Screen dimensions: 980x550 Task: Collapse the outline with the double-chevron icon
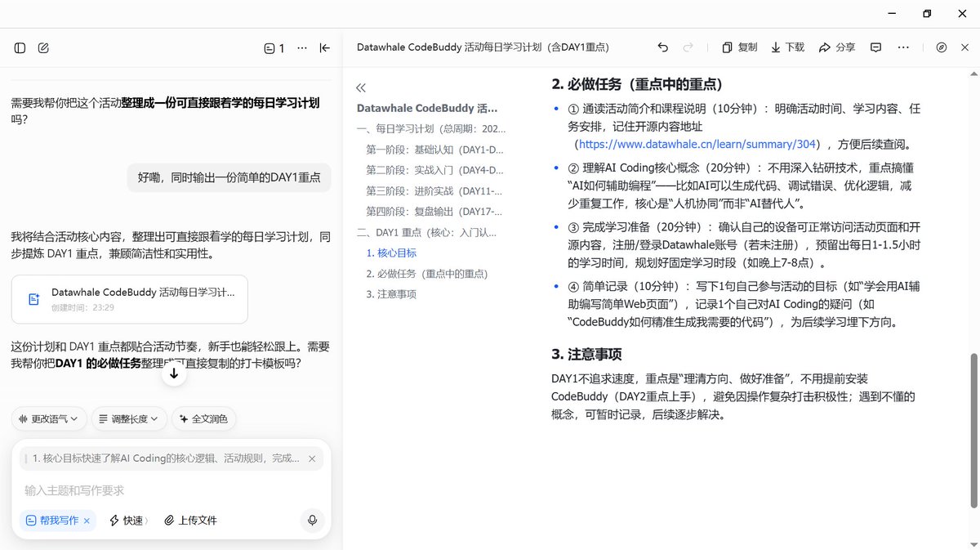click(x=361, y=87)
